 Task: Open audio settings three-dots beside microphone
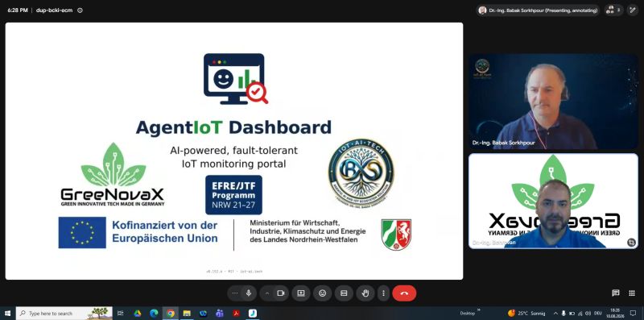tap(235, 293)
